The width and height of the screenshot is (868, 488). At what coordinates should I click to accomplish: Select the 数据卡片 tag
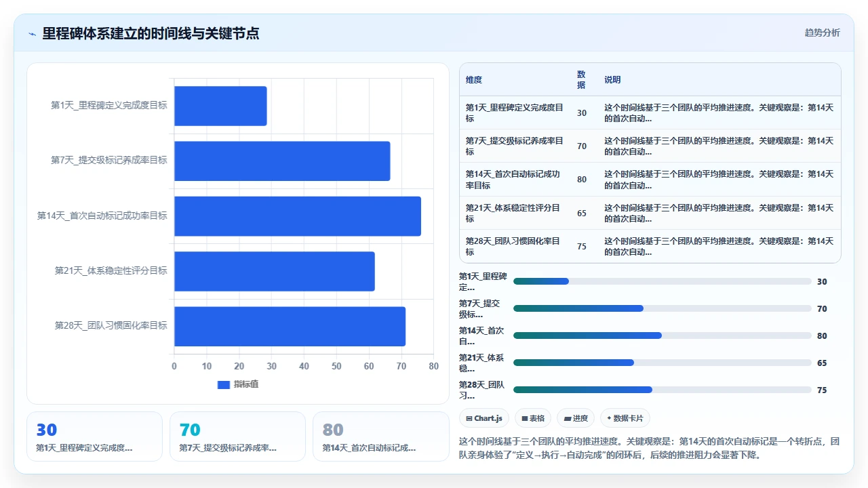pyautogui.click(x=625, y=418)
